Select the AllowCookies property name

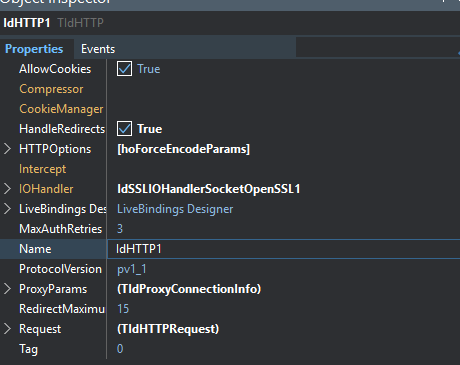[x=55, y=69]
